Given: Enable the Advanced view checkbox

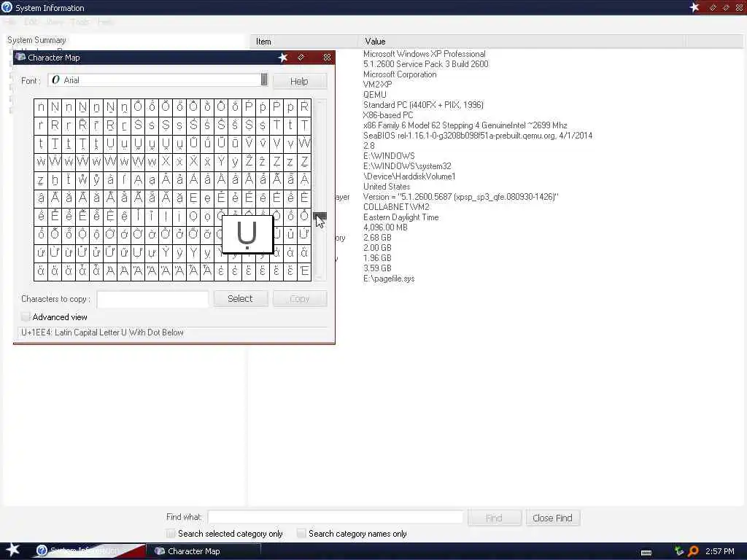Looking at the screenshot, I should (x=26, y=316).
